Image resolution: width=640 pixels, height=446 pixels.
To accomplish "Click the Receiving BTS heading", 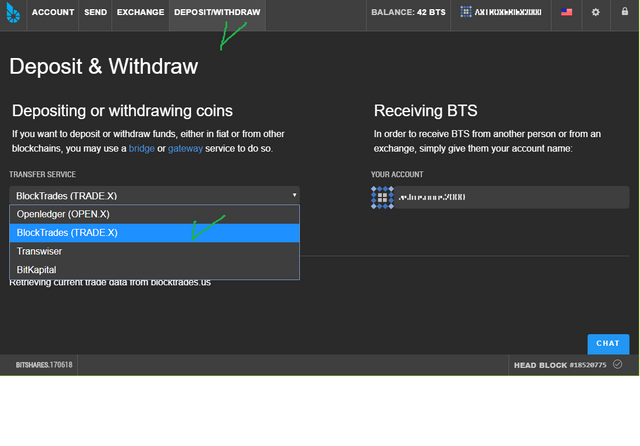I will click(425, 111).
